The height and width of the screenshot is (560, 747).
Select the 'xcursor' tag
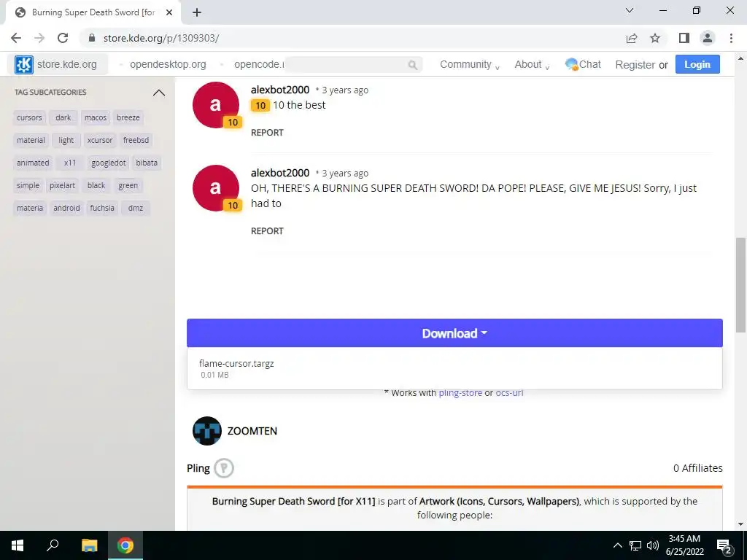coord(100,140)
